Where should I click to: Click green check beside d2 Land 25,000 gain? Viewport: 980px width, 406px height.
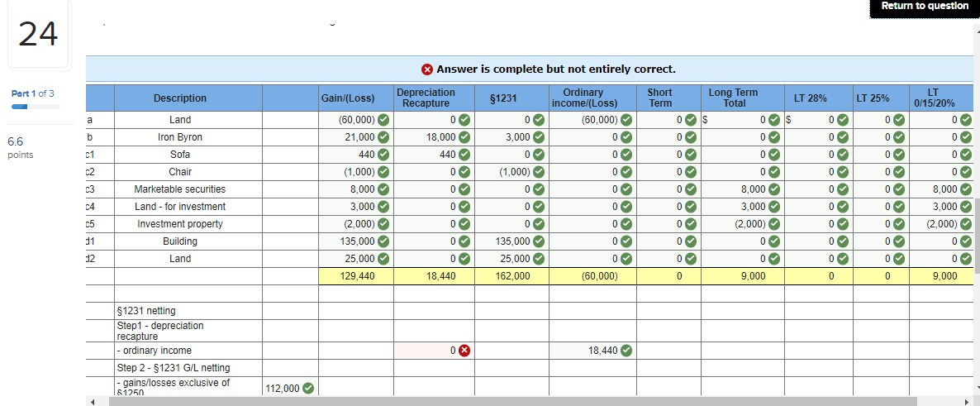pyautogui.click(x=383, y=259)
